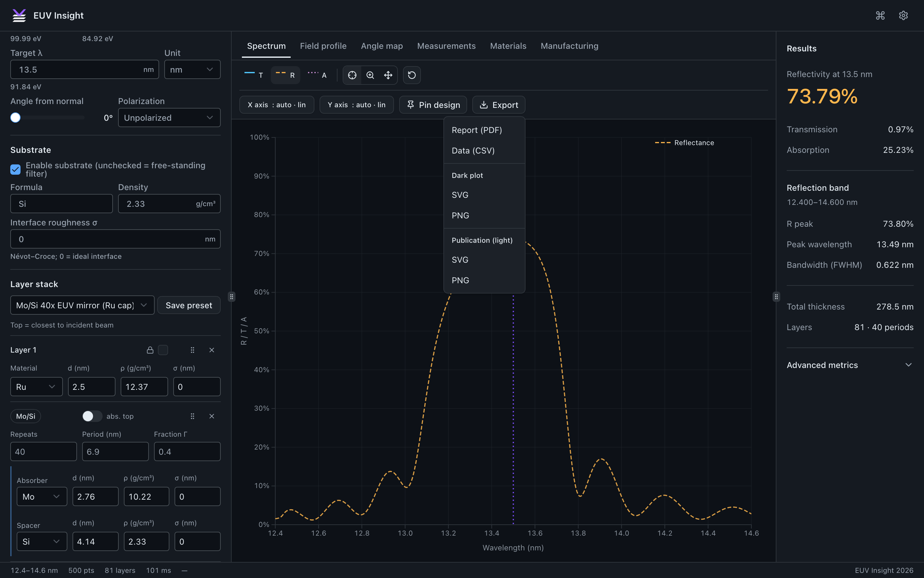Open settings gear in header
This screenshot has width=924, height=578.
click(x=903, y=15)
